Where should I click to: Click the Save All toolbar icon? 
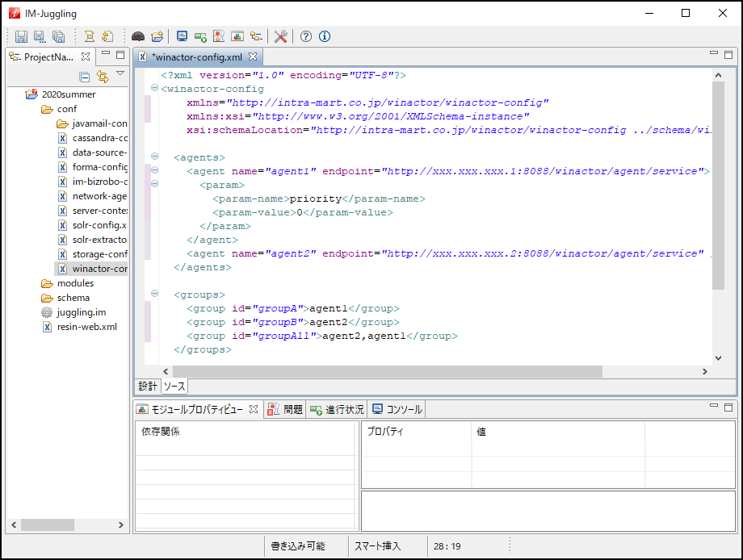click(57, 36)
